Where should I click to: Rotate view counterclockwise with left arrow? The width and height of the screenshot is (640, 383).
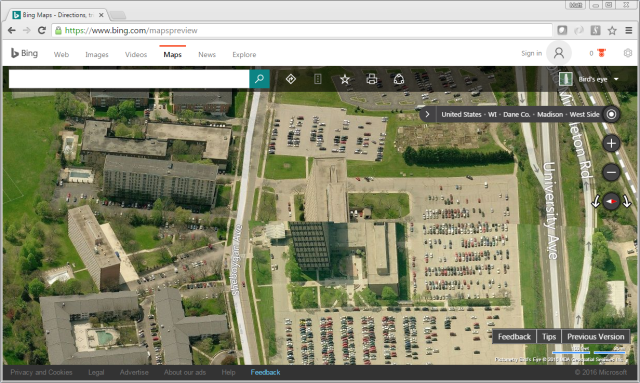tap(596, 201)
